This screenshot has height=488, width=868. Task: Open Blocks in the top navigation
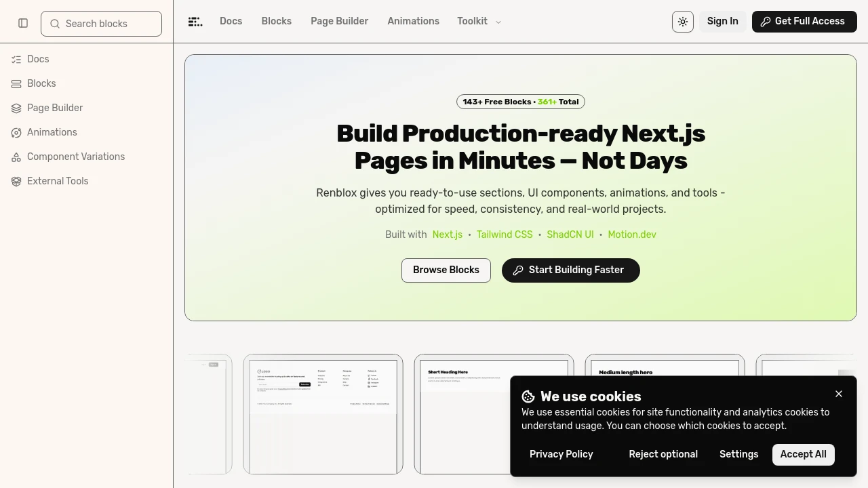pyautogui.click(x=277, y=22)
